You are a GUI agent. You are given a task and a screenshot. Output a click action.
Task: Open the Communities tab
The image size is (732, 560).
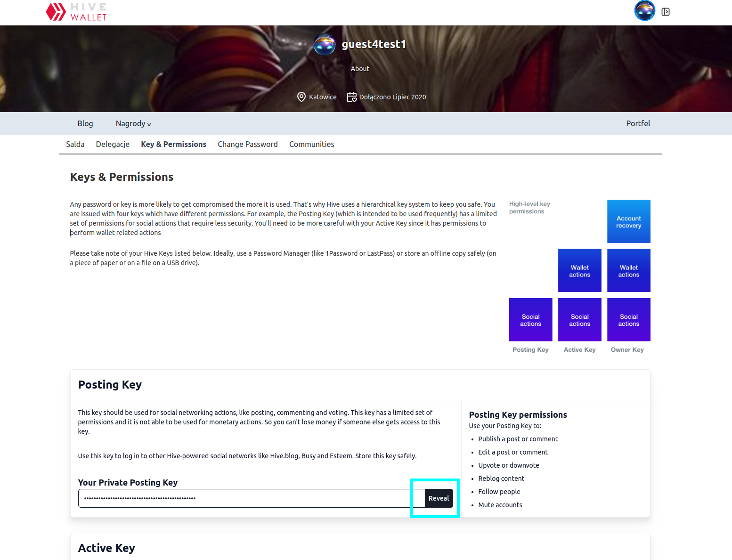(x=311, y=144)
